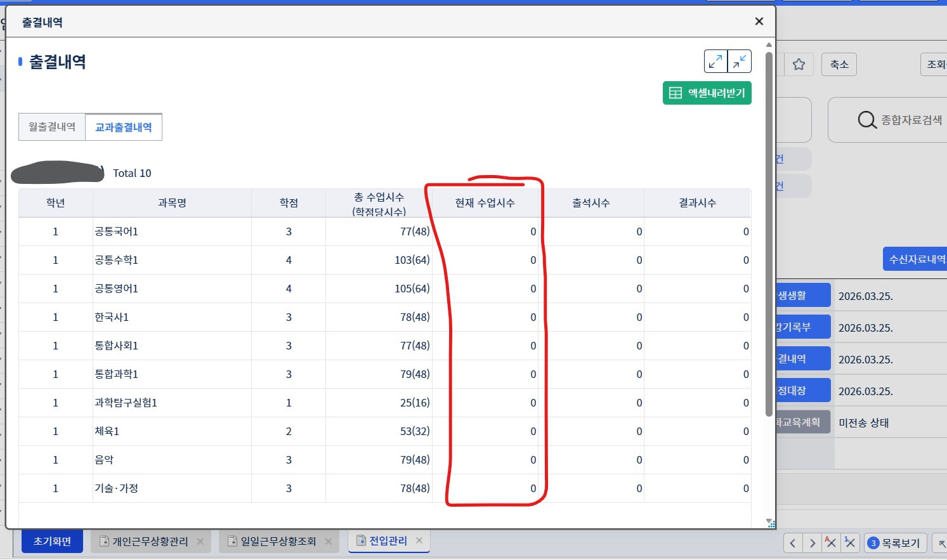
Task: Close other tabs using the 1-X icon
Action: click(850, 542)
